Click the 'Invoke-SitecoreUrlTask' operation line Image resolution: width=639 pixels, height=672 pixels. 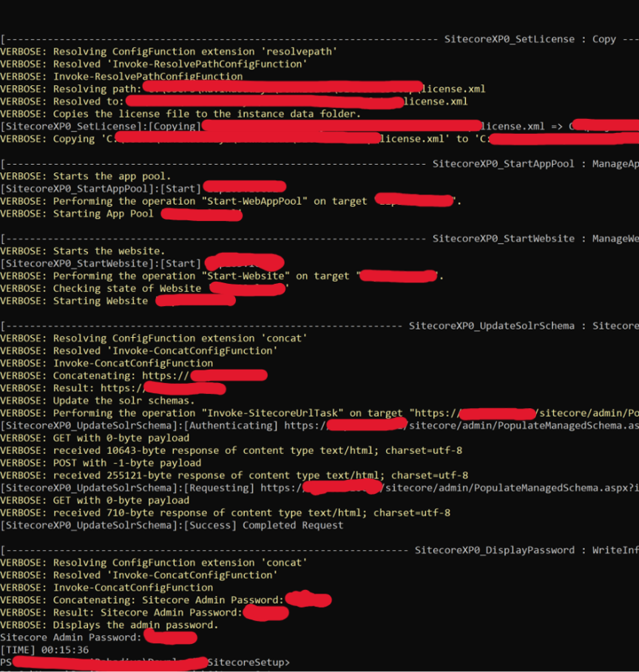[x=319, y=413]
